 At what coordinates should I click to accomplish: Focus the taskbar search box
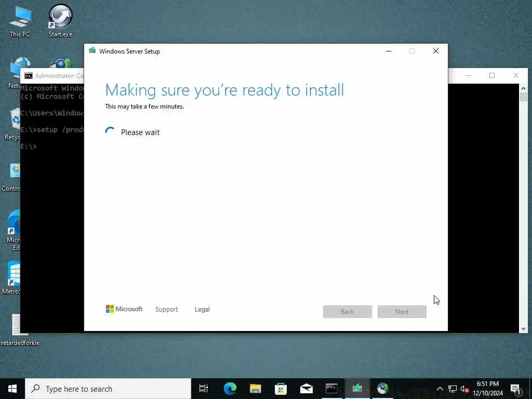108,389
